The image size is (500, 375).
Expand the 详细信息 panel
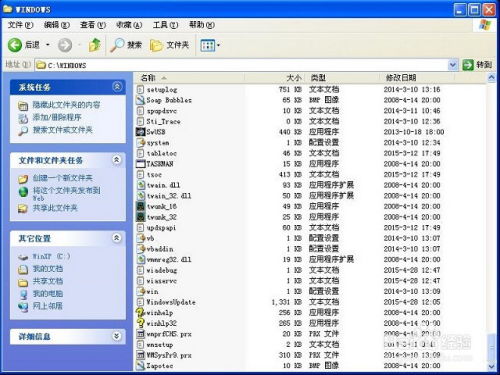[117, 336]
